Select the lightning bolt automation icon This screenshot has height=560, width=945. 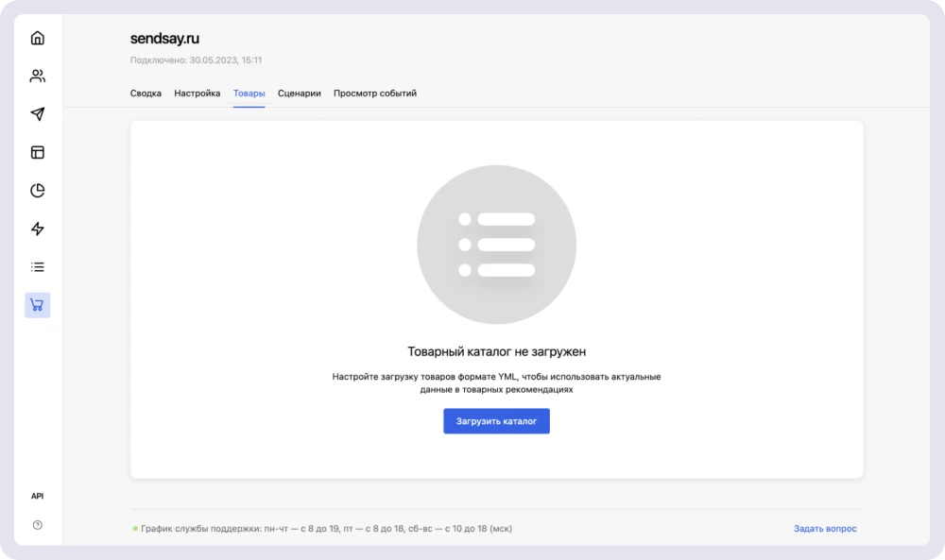click(38, 229)
